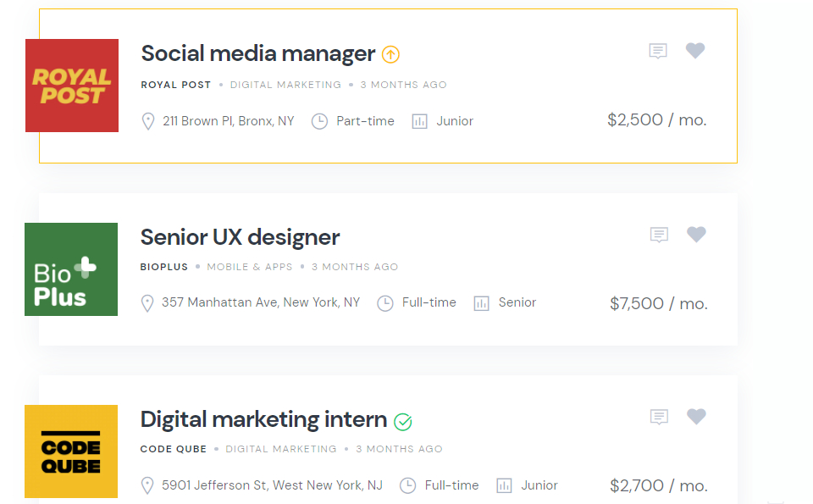Click the promoted arrow icon beside Social media manager
Screen dimensions: 813x504
[390, 54]
